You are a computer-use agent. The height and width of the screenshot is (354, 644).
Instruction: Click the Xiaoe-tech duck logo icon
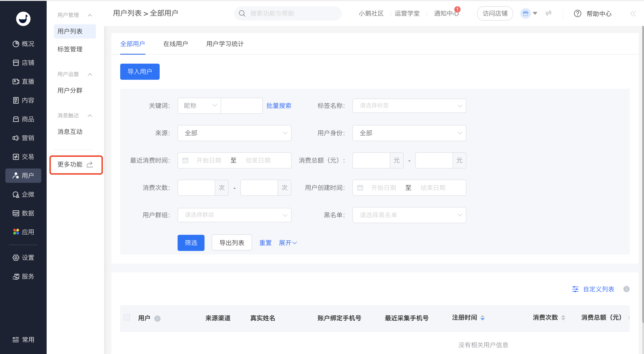pos(23,19)
